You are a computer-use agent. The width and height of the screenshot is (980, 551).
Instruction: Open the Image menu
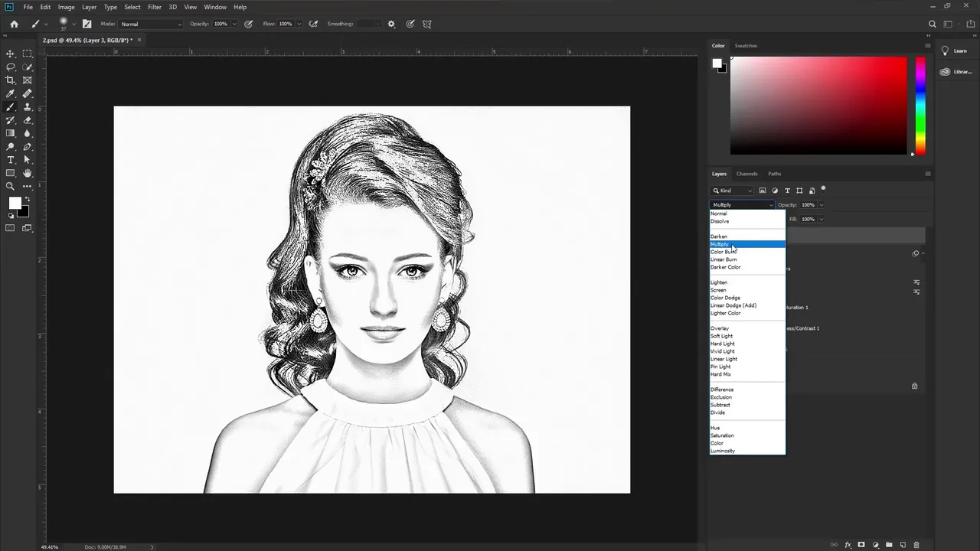tap(67, 7)
